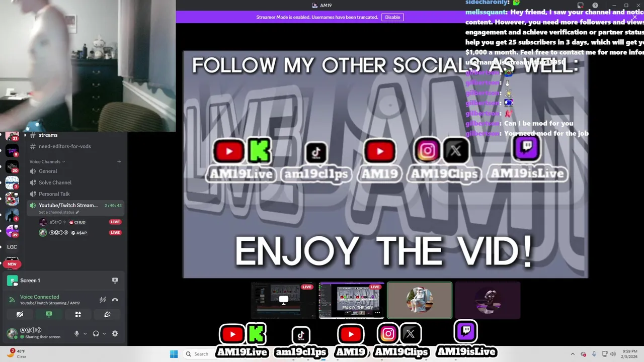Viewport: 644px width, 362px height.
Task: Disconnect from voice with hang-up icon
Action: pyautogui.click(x=115, y=300)
